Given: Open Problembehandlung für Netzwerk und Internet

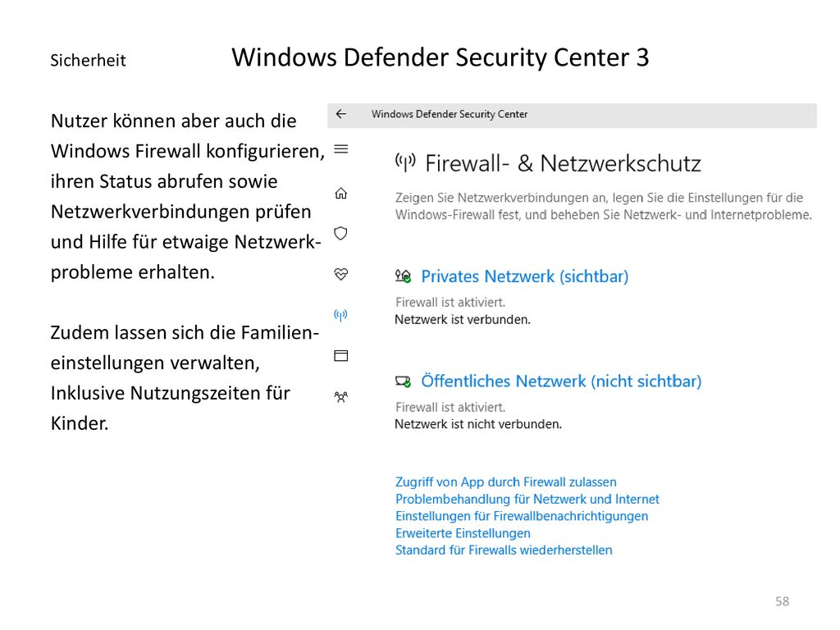Looking at the screenshot, I should click(527, 500).
